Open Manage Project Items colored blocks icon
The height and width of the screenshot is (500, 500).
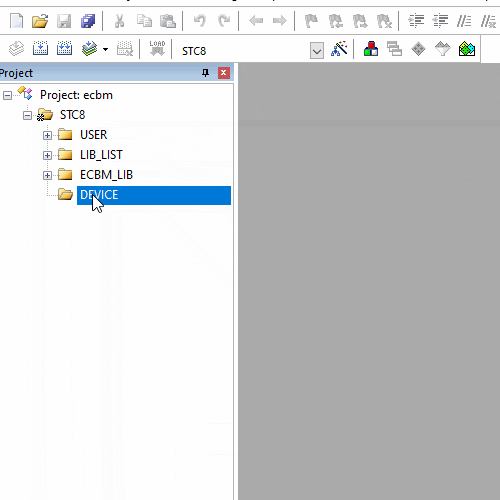click(x=371, y=49)
